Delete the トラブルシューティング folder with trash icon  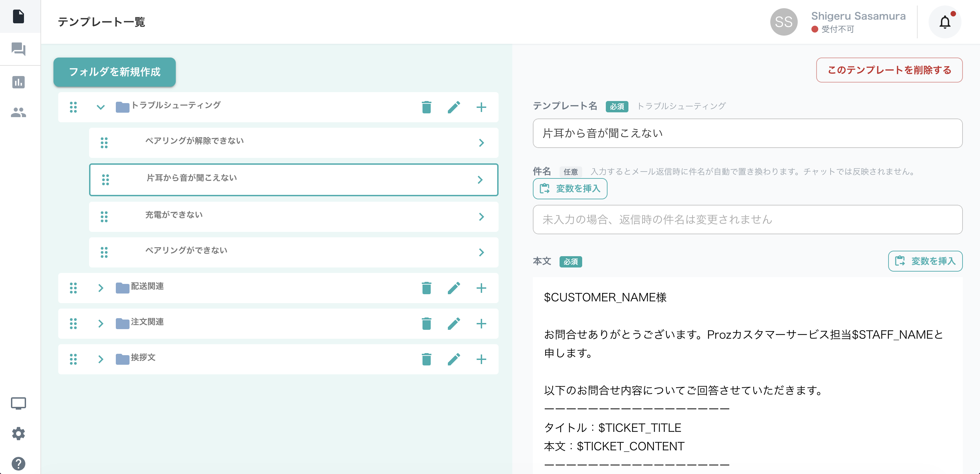click(x=427, y=107)
